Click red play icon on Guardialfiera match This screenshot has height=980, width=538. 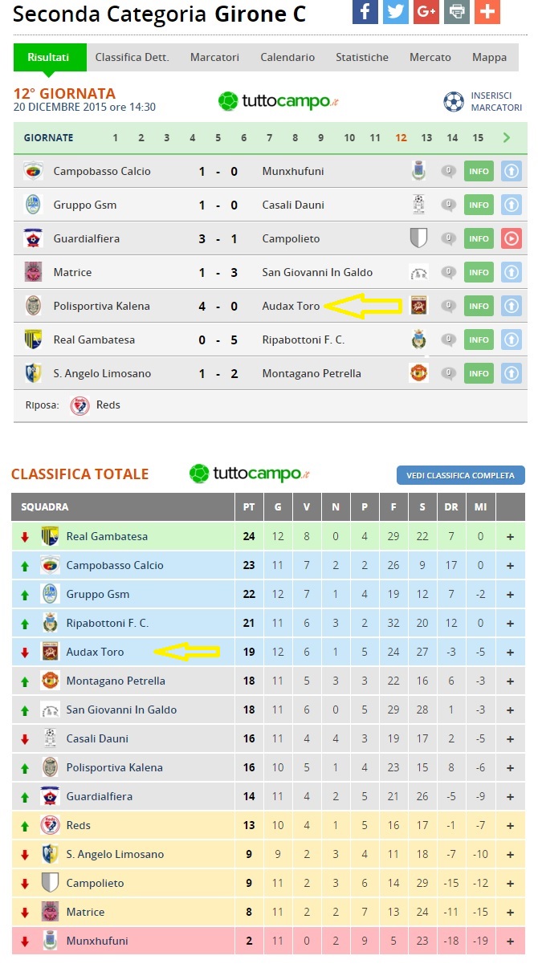(511, 238)
